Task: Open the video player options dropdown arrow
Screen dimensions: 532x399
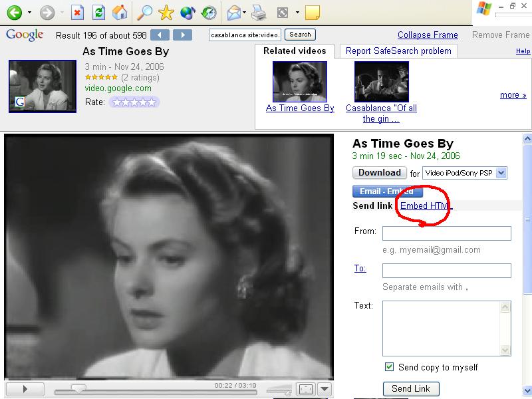Action: 325,390
